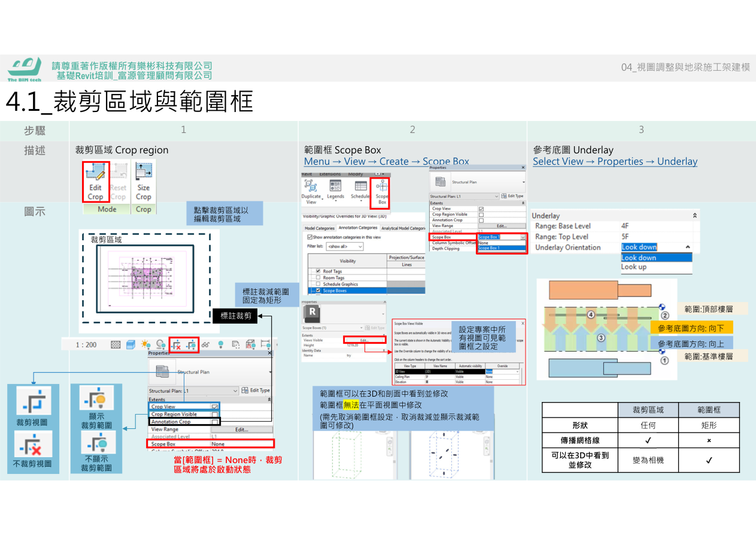This screenshot has height=535, width=756.
Task: Click Show Crop Region icon in view bar
Action: 192,344
